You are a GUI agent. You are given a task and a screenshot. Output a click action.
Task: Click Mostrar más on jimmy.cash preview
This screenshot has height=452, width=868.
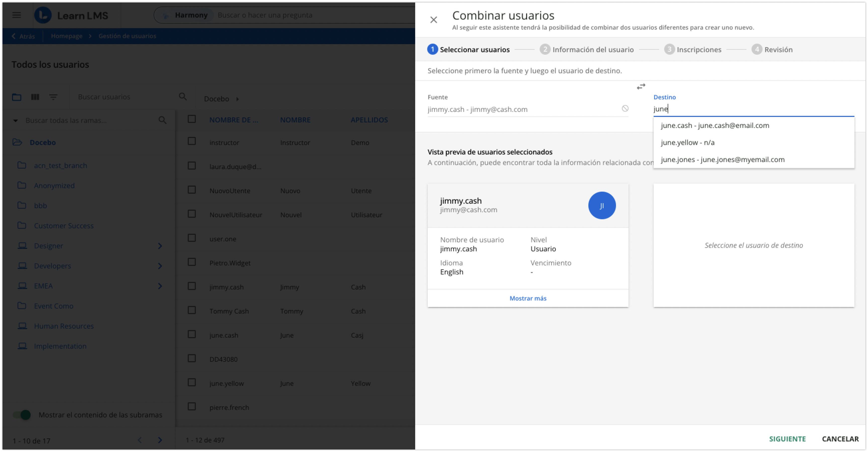pyautogui.click(x=528, y=298)
